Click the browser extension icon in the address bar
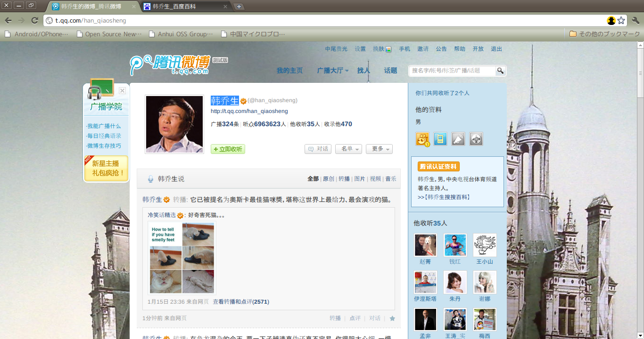The width and height of the screenshot is (644, 339). click(x=611, y=20)
